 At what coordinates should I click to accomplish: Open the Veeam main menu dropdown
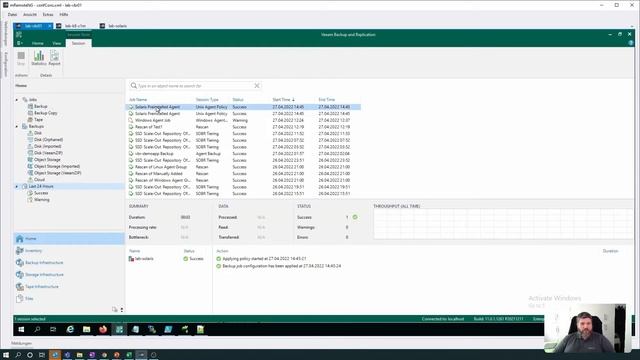point(20,43)
